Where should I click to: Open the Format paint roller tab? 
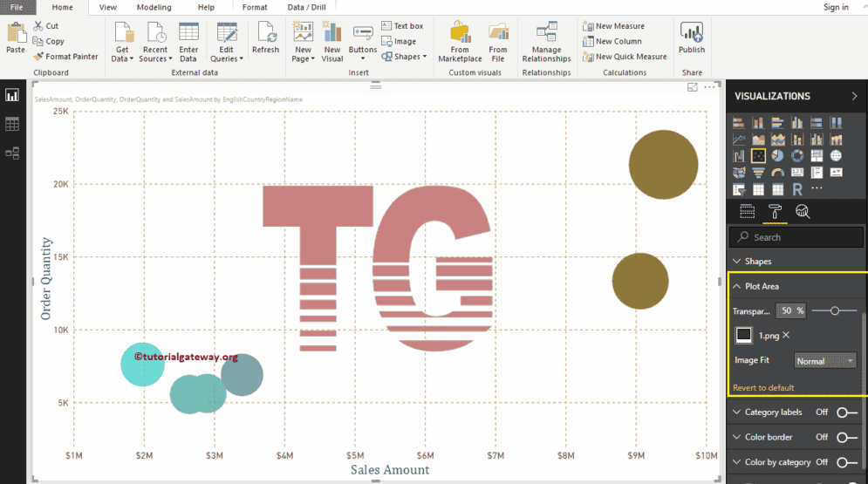tap(775, 211)
